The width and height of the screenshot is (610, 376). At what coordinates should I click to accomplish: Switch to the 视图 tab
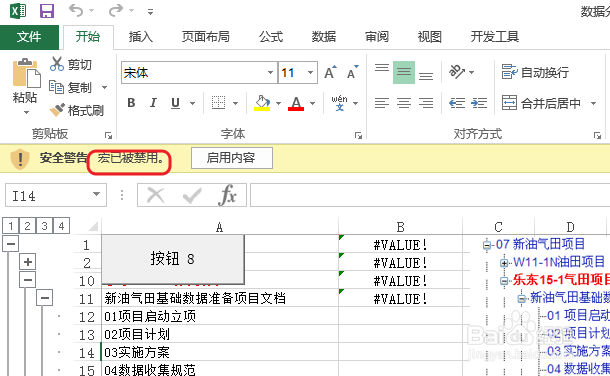pos(429,37)
